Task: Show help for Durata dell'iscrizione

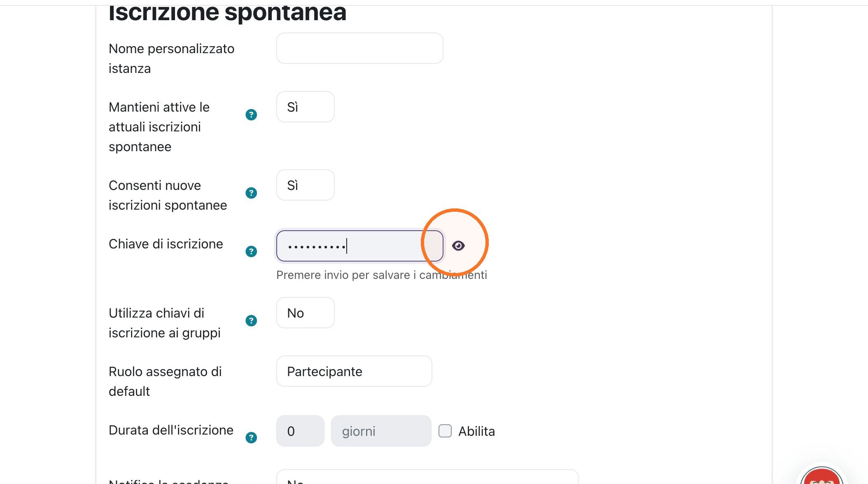Action: tap(251, 437)
